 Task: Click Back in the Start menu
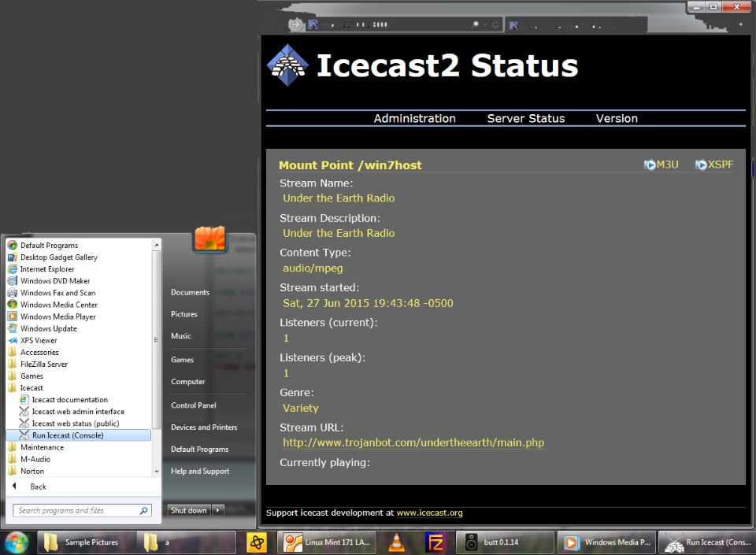pyautogui.click(x=38, y=487)
